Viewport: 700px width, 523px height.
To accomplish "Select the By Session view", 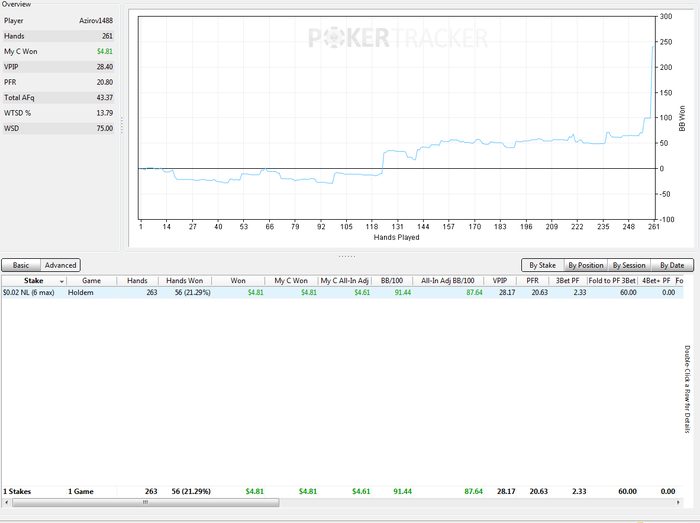I will pyautogui.click(x=629, y=265).
